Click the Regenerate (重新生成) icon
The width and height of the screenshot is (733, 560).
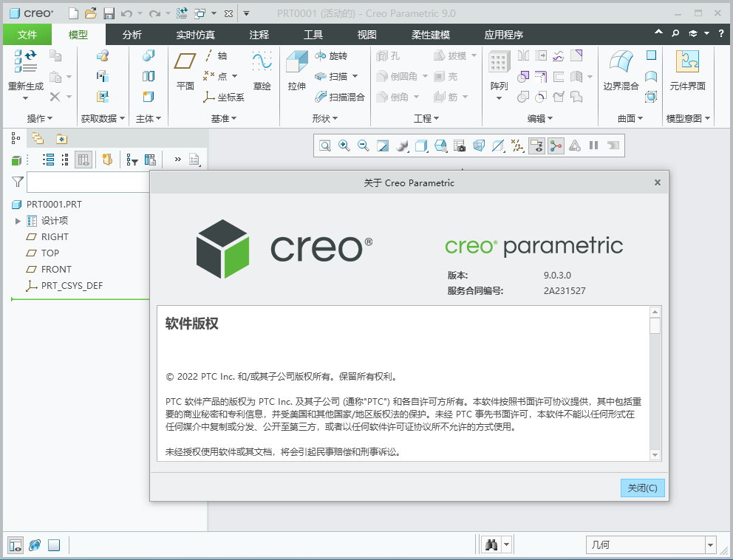pyautogui.click(x=25, y=62)
